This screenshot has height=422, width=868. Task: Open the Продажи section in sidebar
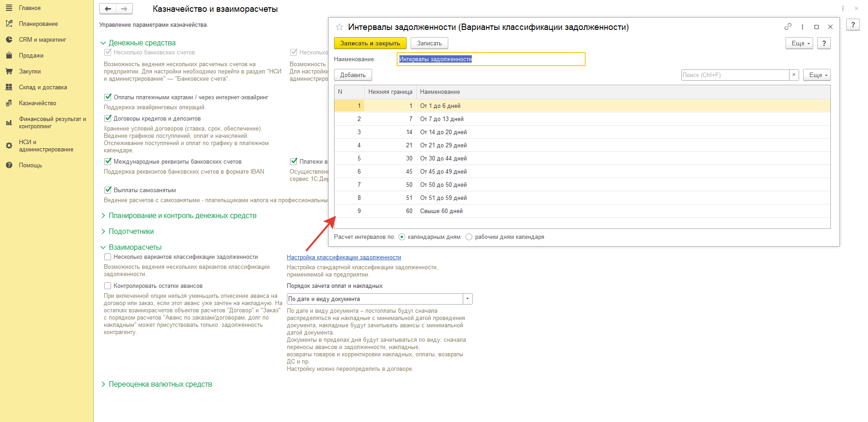(x=31, y=55)
